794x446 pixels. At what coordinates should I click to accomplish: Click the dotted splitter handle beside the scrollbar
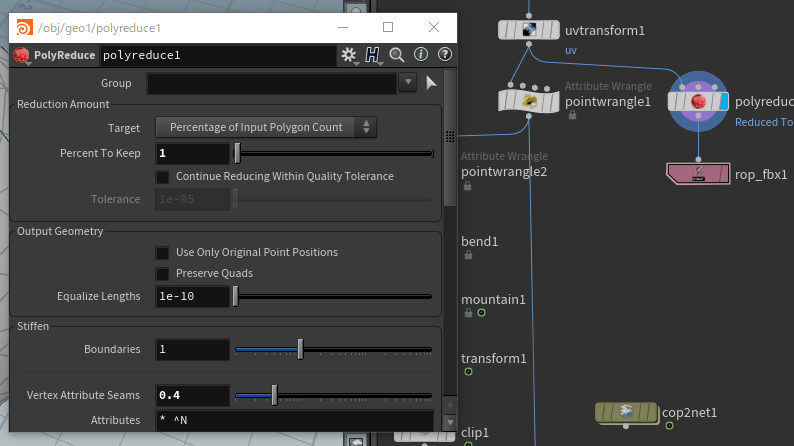click(450, 136)
